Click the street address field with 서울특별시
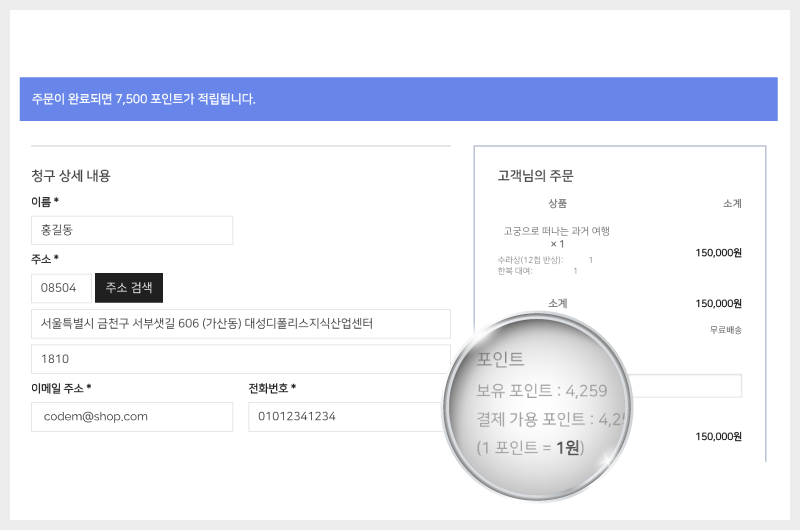 pyautogui.click(x=240, y=324)
